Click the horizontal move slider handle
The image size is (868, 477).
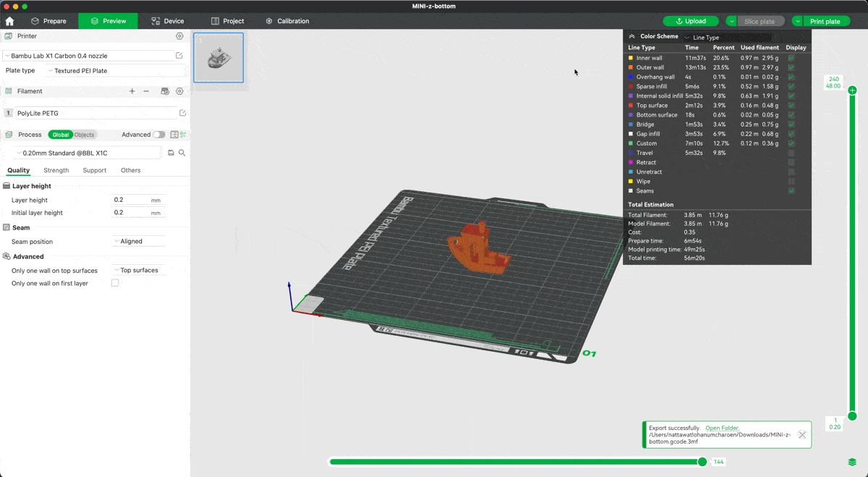tap(702, 462)
